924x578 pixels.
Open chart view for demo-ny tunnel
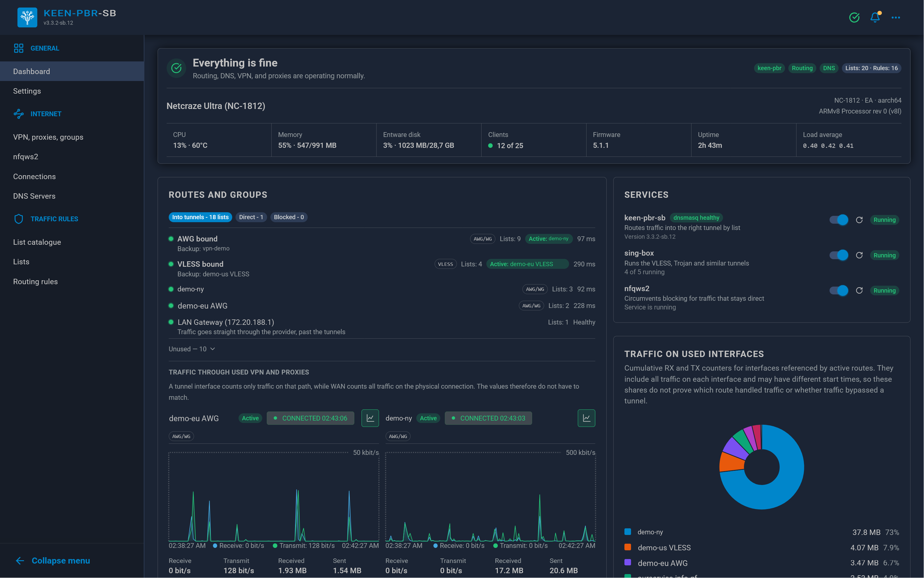coord(587,418)
